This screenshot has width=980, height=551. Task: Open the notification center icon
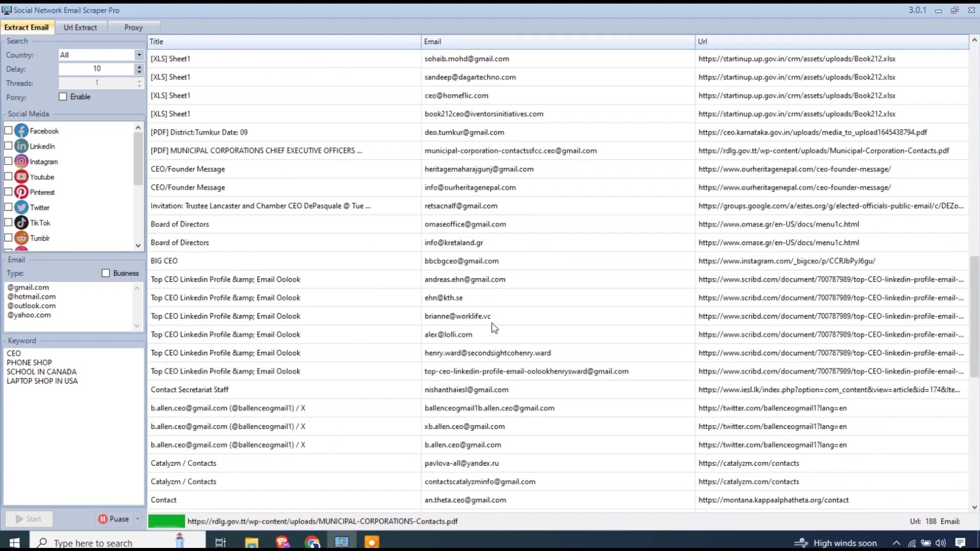960,543
